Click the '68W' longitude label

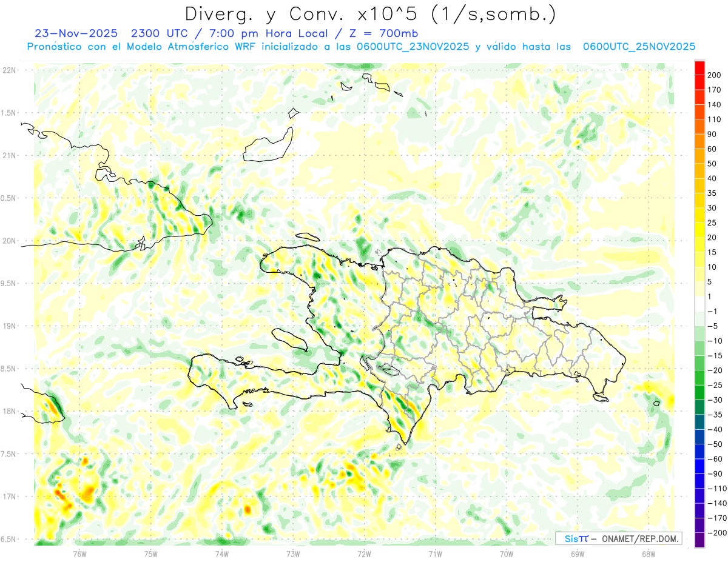click(649, 554)
